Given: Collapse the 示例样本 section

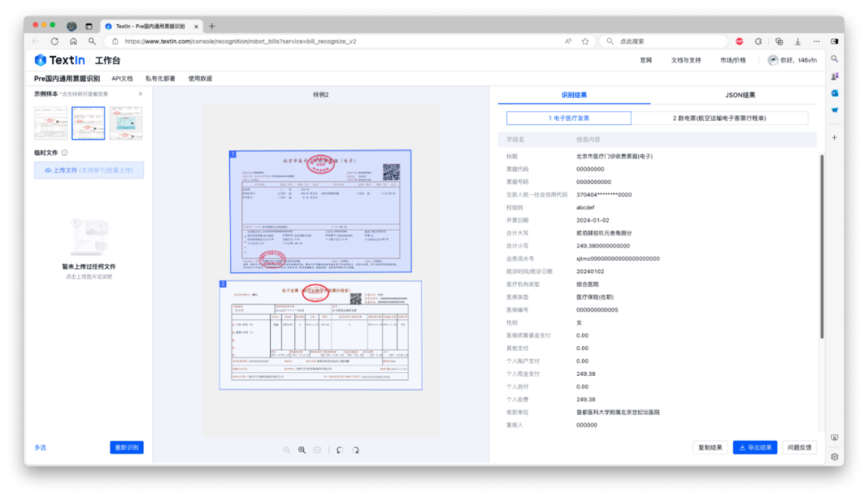Looking at the screenshot, I should coord(140,94).
